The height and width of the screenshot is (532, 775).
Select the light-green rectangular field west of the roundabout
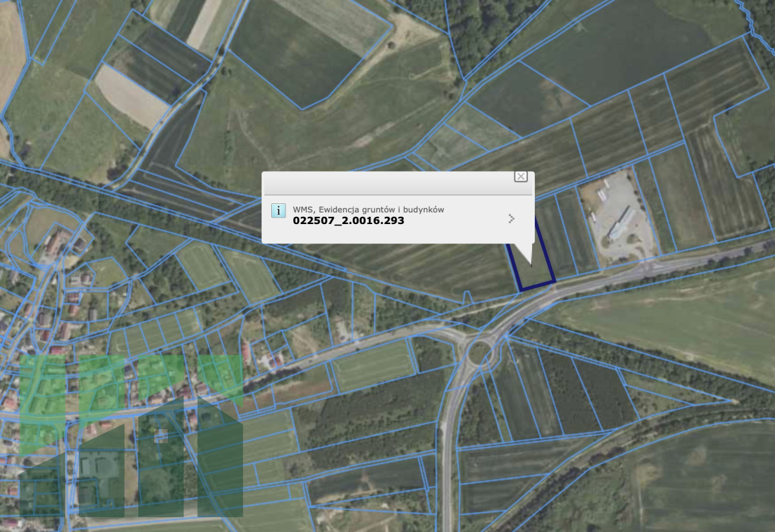click(373, 366)
